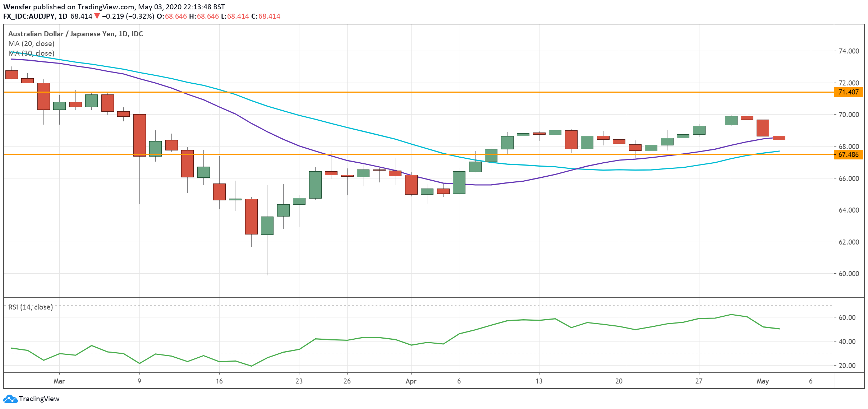Click the orange 67.486 price label
The image size is (868, 409).
point(848,155)
